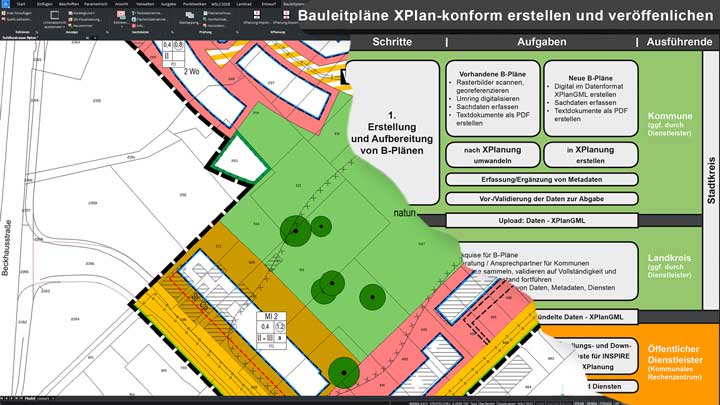The height and width of the screenshot is (405, 720).
Task: Expand the Prüfung panel launcher arrow
Action: point(237,32)
